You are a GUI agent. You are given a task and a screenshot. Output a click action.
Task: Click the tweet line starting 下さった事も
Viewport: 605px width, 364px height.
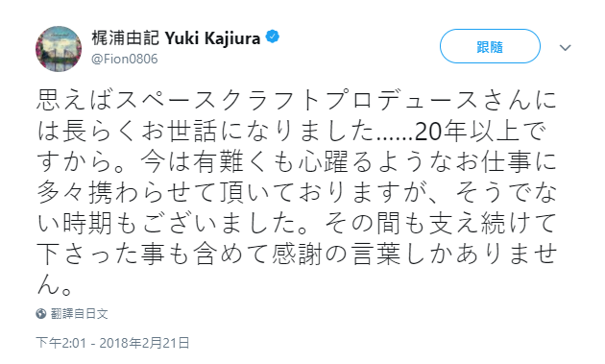coord(297,255)
